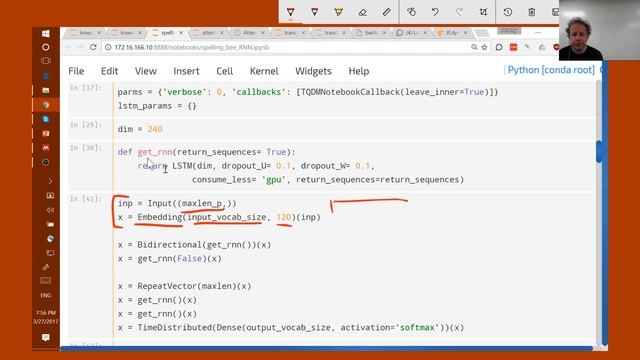Screen dimensions: 640x360
Task: Open the File menu
Action: tap(76, 71)
